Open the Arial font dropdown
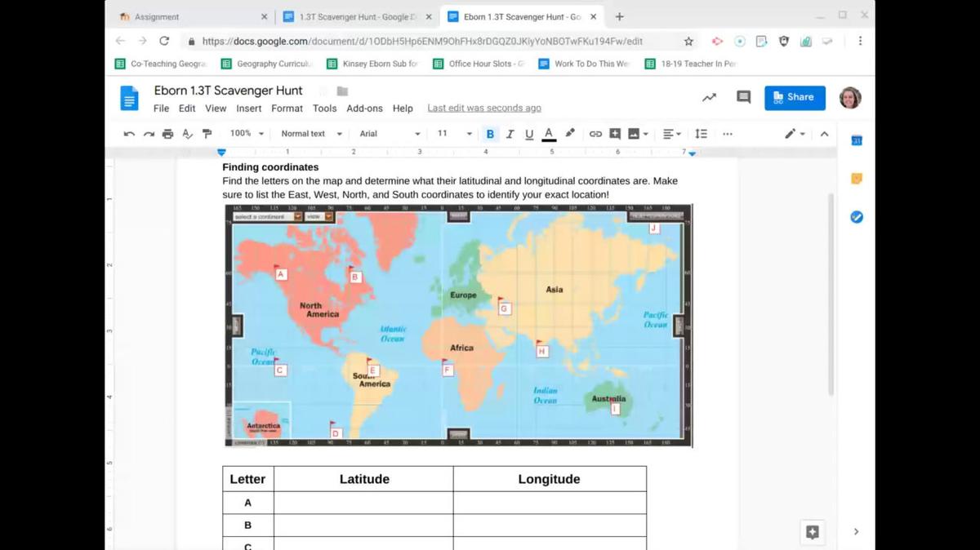 click(390, 134)
